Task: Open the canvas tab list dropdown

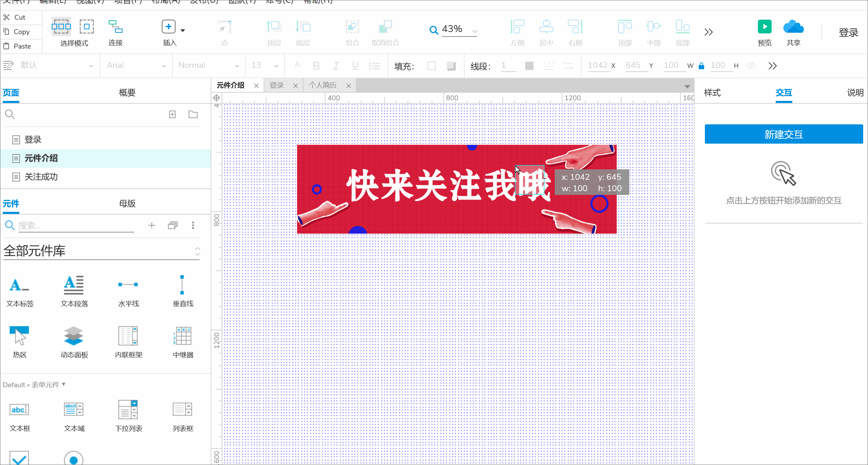Action: pos(687,86)
